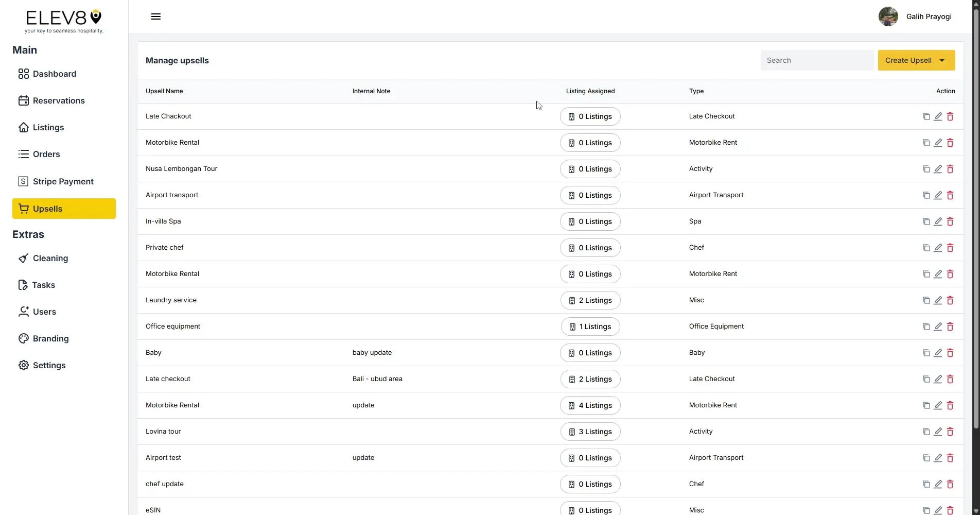Screen dimensions: 980x515
Task: Open the Galih Prayogi profile avatar
Action: pyautogui.click(x=888, y=16)
